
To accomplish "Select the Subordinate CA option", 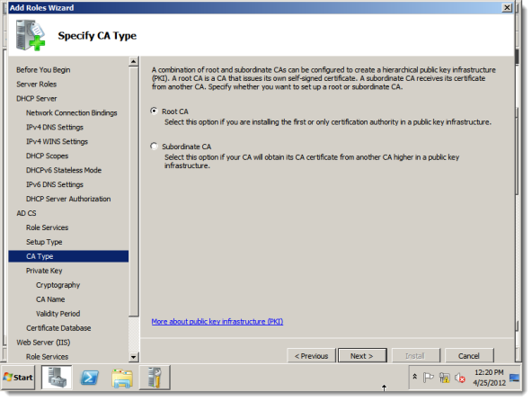I will [154, 147].
